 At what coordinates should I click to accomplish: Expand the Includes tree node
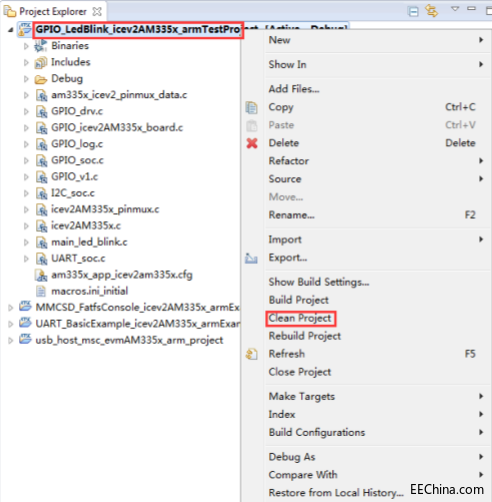point(26,62)
